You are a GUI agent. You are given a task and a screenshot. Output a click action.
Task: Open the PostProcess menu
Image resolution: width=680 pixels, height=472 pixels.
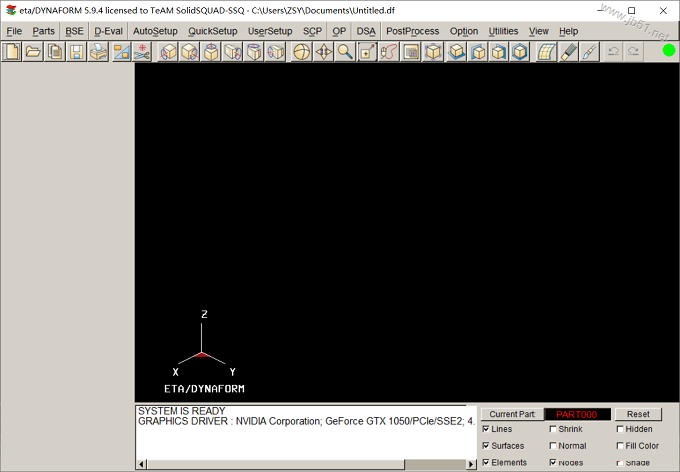(412, 31)
